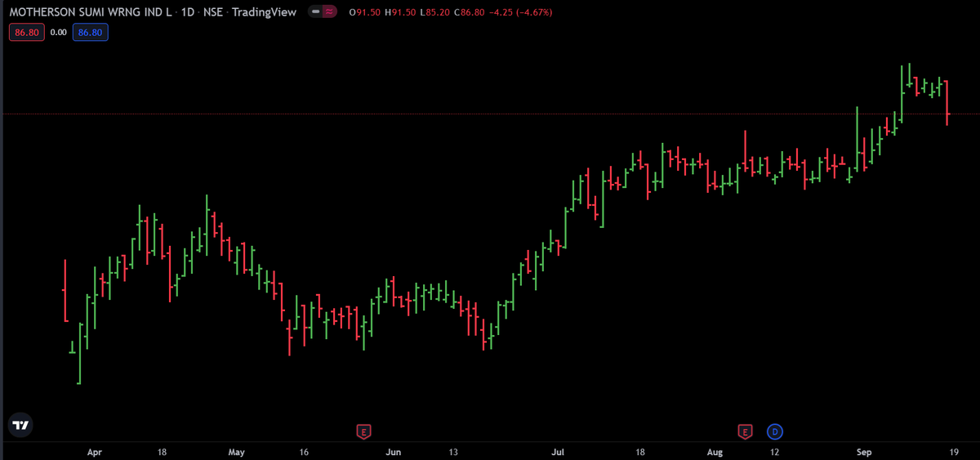The image size is (980, 460).
Task: Open the blue dividend marker
Action: (774, 431)
